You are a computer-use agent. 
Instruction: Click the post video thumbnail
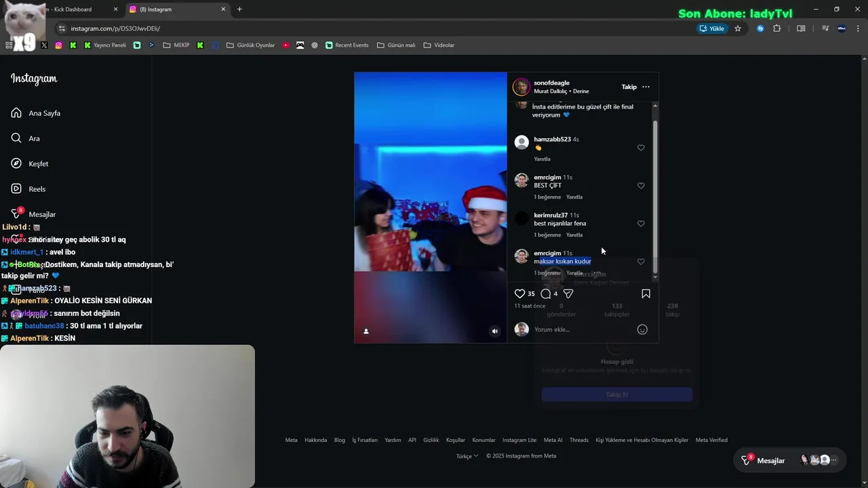(x=431, y=207)
